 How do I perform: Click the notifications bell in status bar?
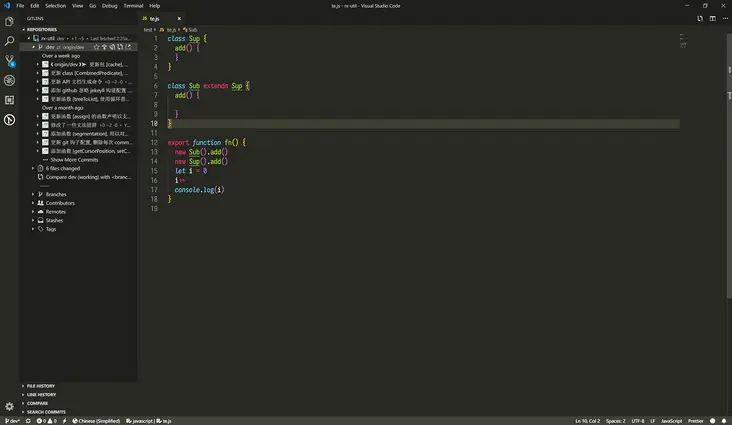(722, 421)
